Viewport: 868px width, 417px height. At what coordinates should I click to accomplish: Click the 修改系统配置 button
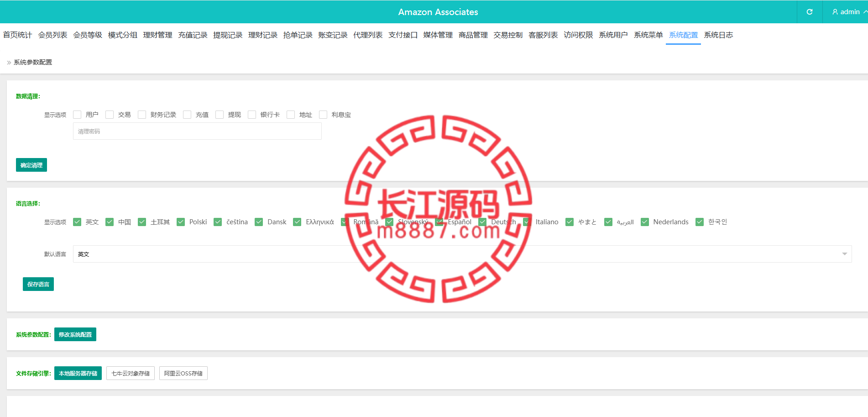[x=75, y=334]
